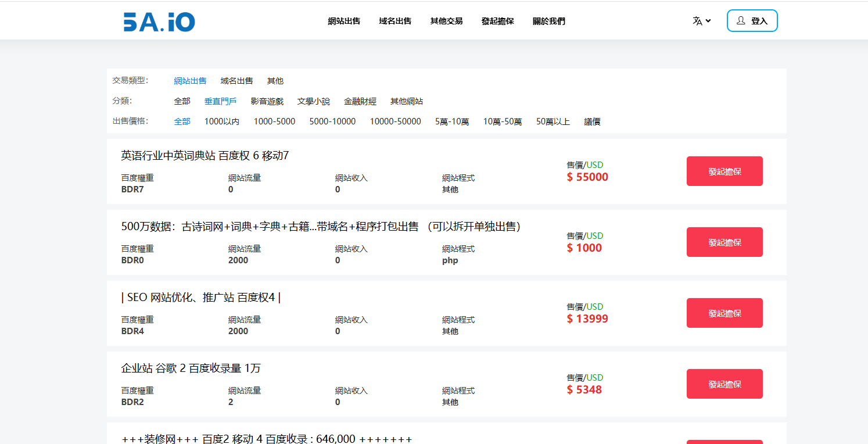Open listing 装修网 百度2 移动 4

pos(266,439)
